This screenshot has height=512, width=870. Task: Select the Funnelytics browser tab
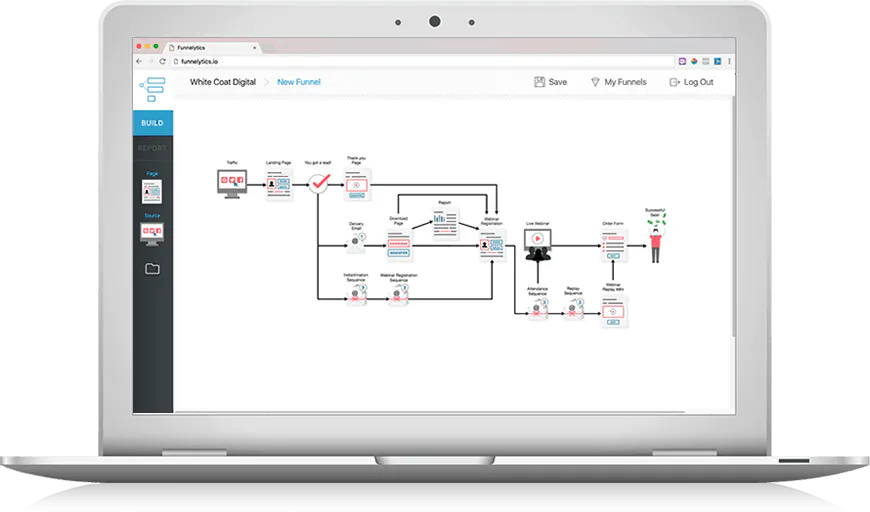pos(213,48)
